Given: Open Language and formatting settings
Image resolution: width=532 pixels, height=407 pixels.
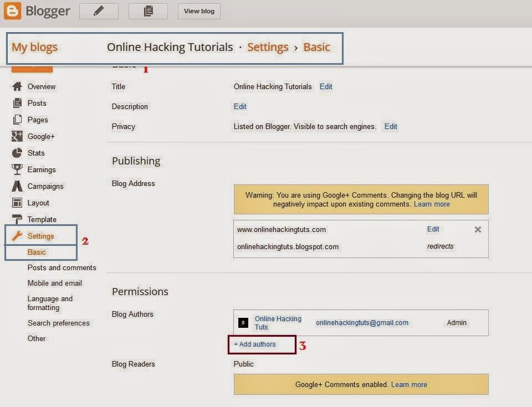Looking at the screenshot, I should coord(50,303).
